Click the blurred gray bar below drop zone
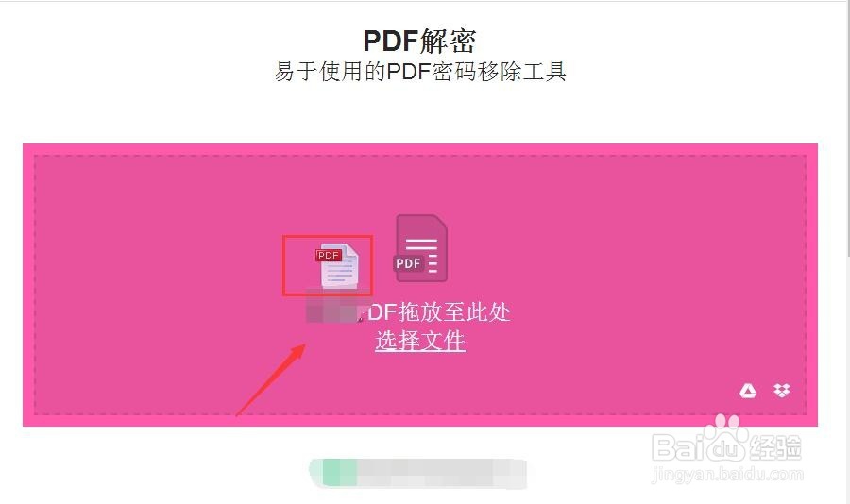This screenshot has width=850, height=504. [x=418, y=473]
